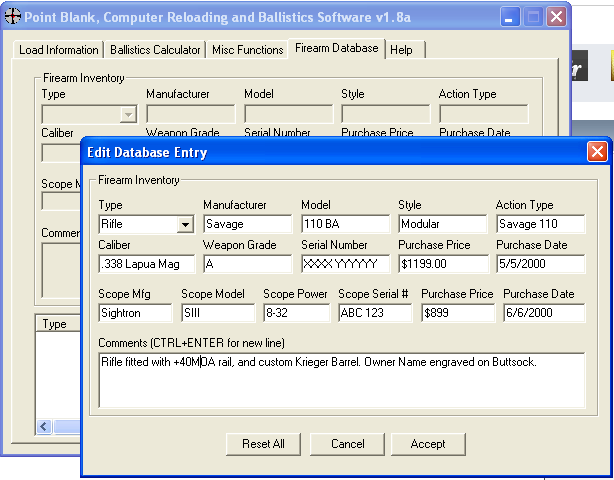Screen dimensions: 614x480
Task: Click the Scope Model field containing SIII
Action: click(218, 313)
